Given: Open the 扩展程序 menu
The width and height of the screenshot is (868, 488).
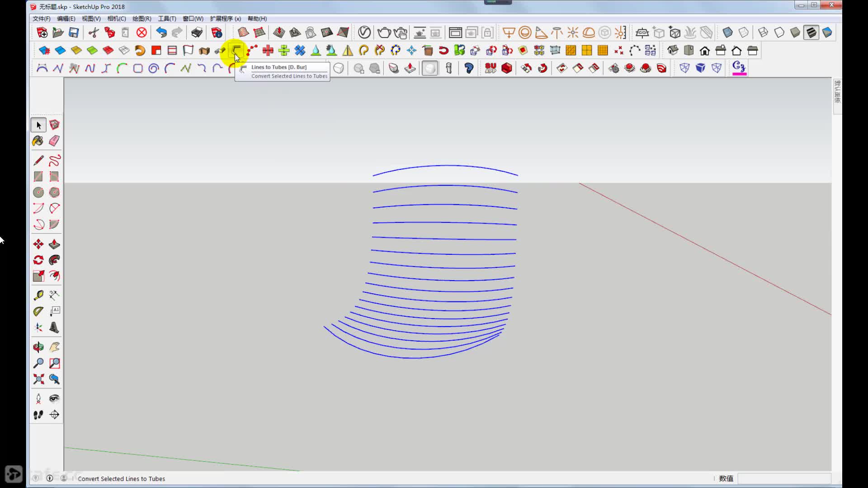Looking at the screenshot, I should pyautogui.click(x=225, y=19).
